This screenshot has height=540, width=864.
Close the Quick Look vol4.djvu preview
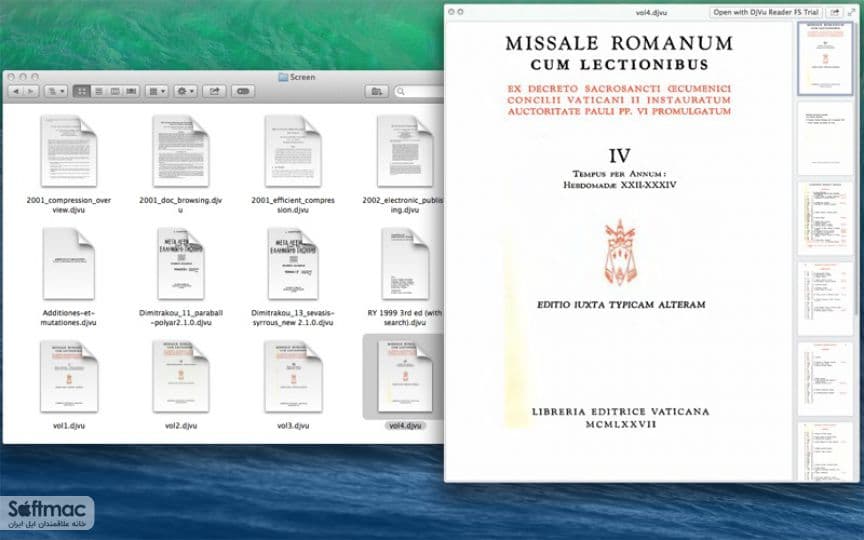point(451,12)
